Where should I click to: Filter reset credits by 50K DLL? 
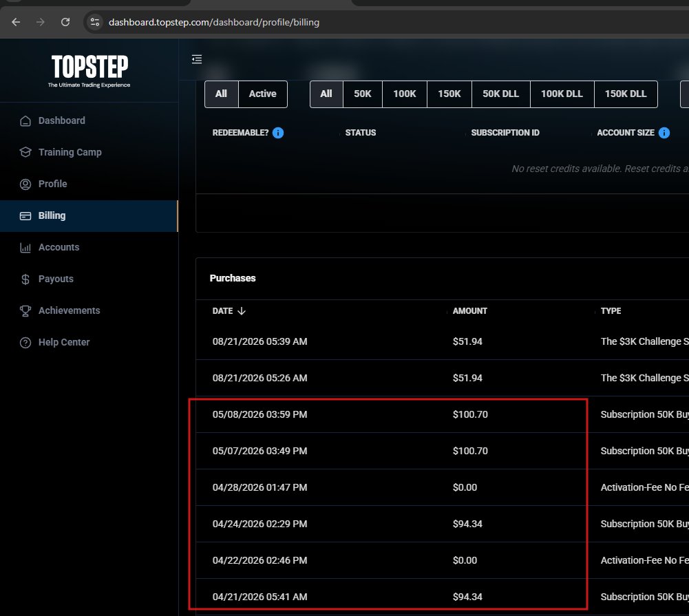(x=501, y=94)
